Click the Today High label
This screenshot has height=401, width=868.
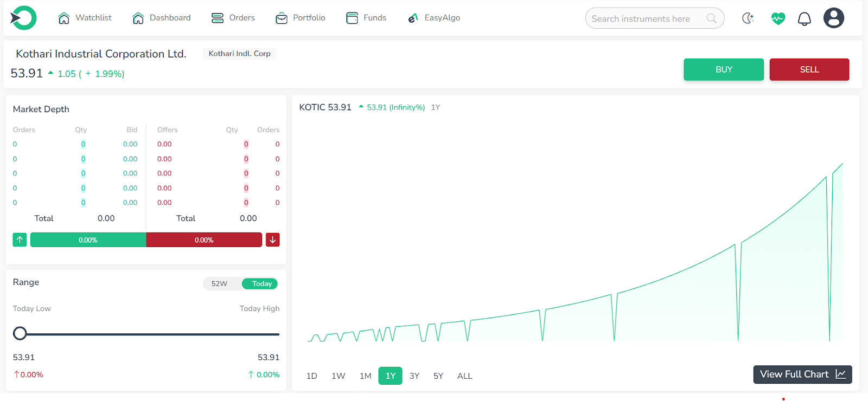tap(260, 309)
